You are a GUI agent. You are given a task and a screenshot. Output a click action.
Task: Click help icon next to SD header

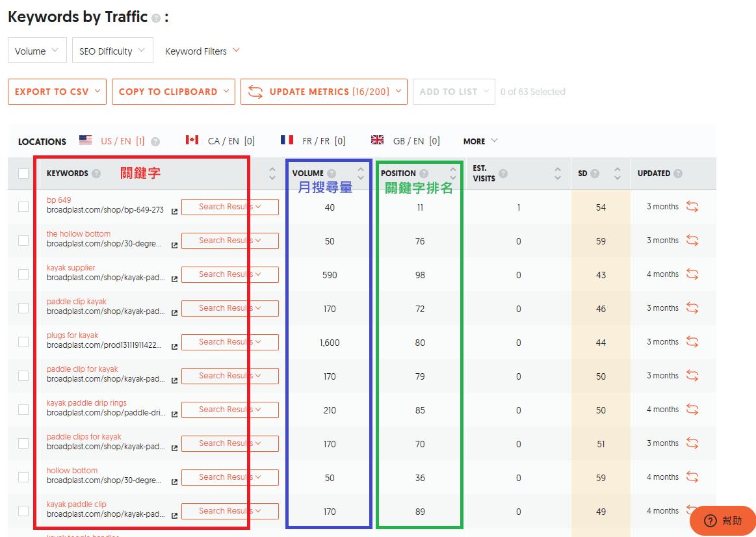coord(595,174)
